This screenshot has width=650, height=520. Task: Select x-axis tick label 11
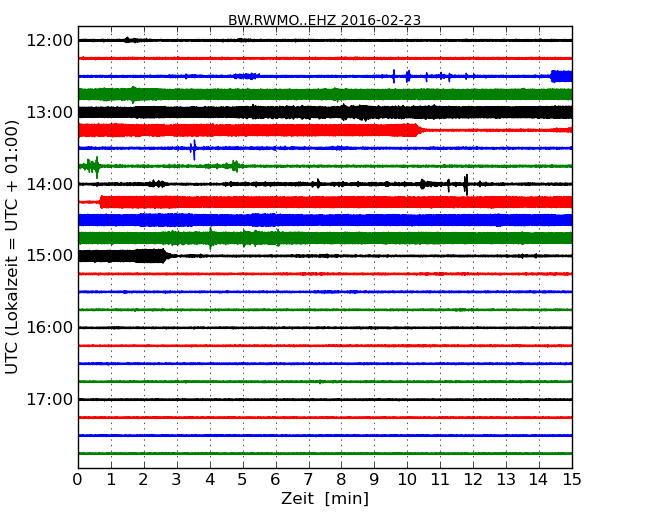pos(440,480)
